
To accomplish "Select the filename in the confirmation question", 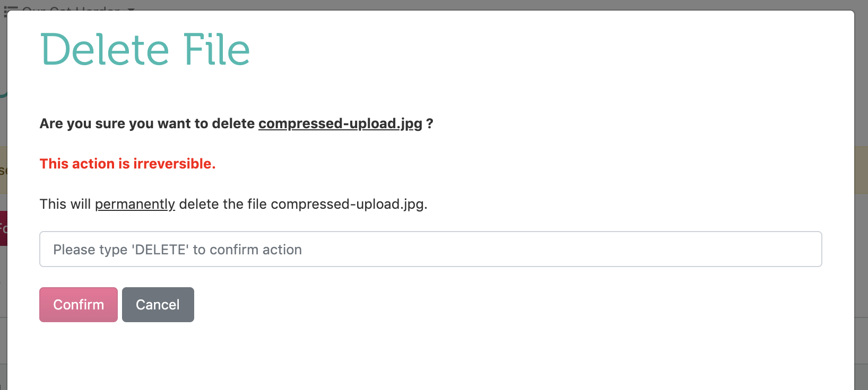I will [340, 123].
